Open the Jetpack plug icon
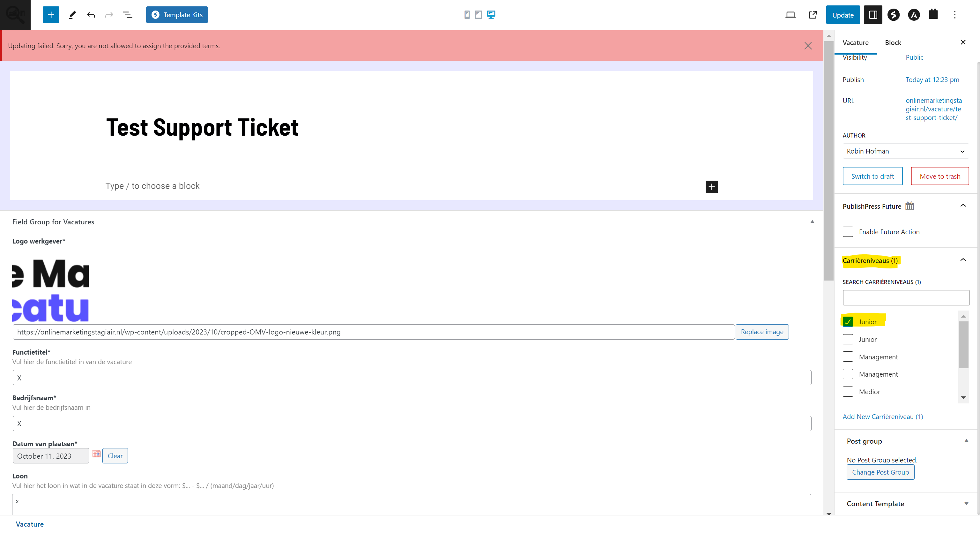Screen dimensions: 980x533 tap(933, 14)
